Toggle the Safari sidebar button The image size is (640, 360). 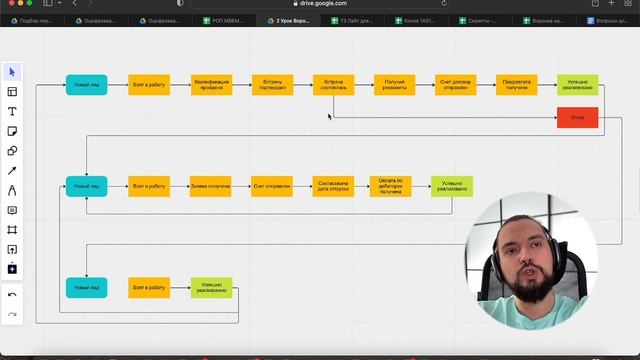[x=48, y=3]
